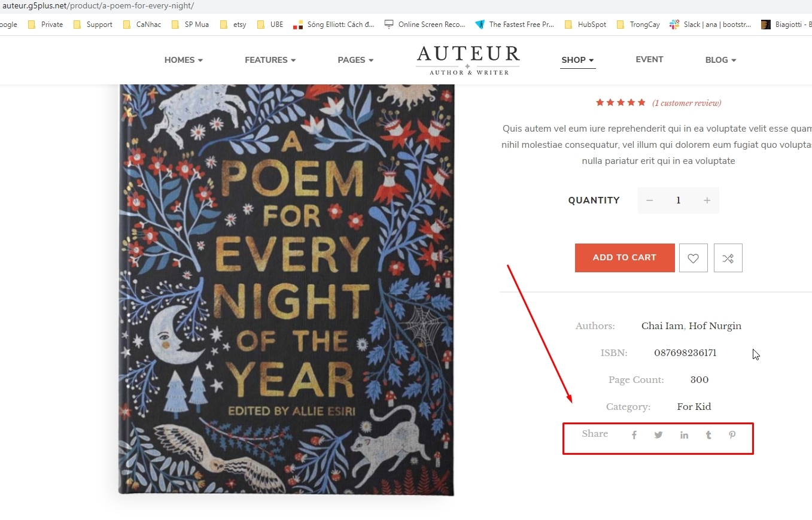Click the book cover image
This screenshot has height=520, width=812.
(x=286, y=287)
